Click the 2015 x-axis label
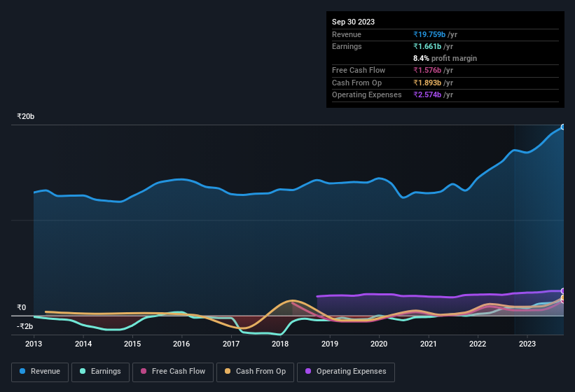Screen dimensions: 575x392 point(132,344)
